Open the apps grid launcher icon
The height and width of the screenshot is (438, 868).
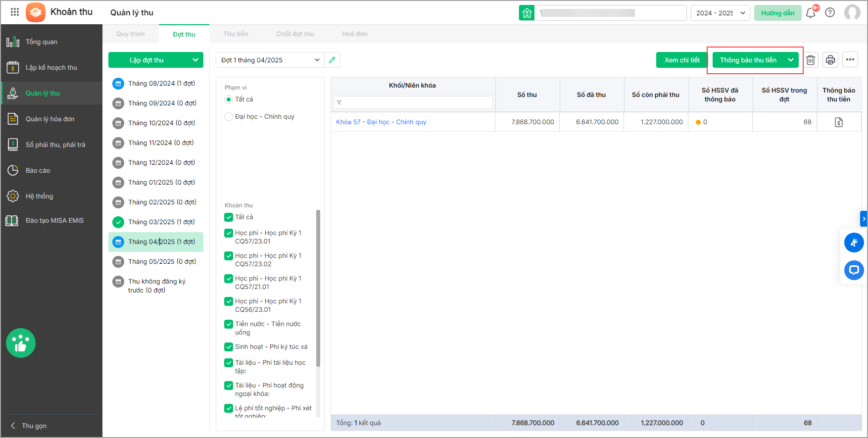15,12
